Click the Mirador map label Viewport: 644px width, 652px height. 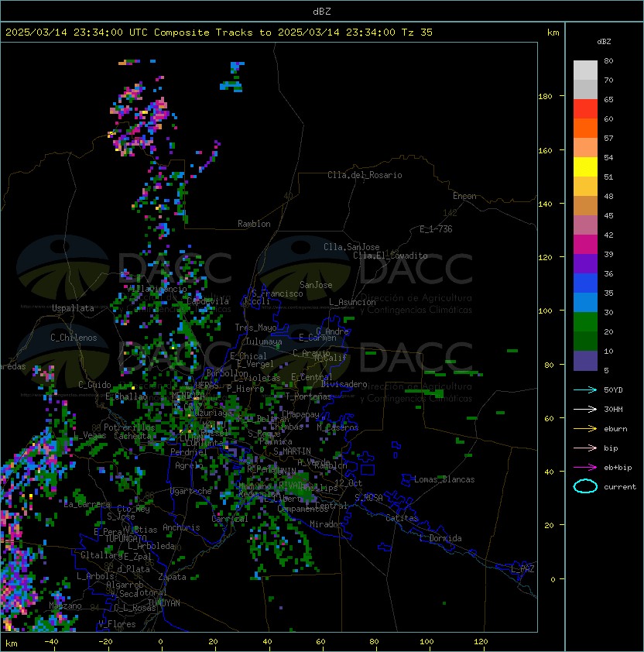(x=327, y=524)
